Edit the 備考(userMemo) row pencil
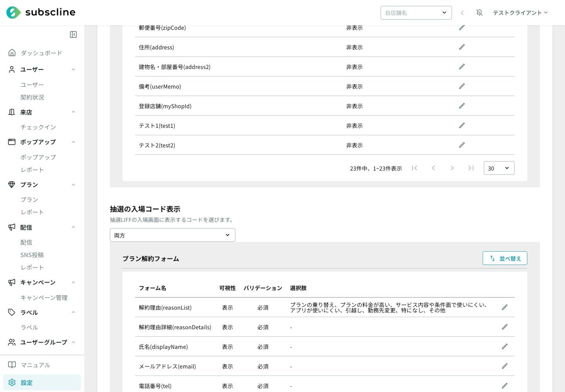The width and height of the screenshot is (565, 392). (462, 86)
